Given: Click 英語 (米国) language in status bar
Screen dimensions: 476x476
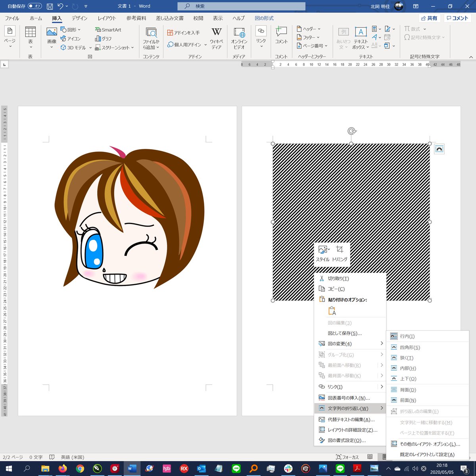Looking at the screenshot, I should tap(72, 457).
